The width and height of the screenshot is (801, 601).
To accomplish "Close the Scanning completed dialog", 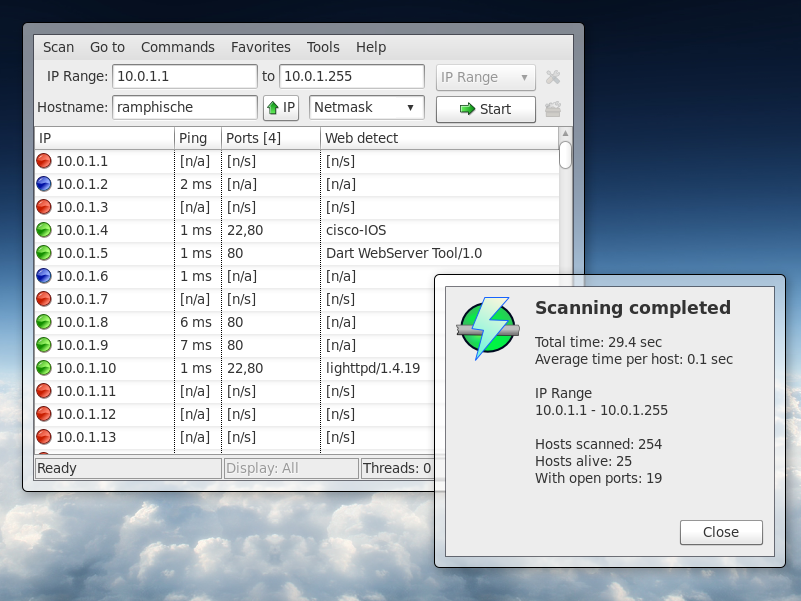I will pyautogui.click(x=721, y=533).
